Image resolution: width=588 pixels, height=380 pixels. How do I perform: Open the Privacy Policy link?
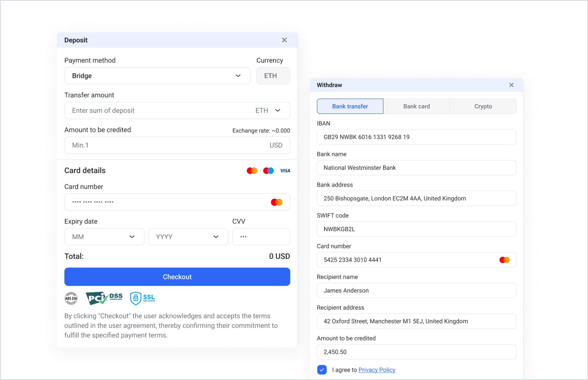377,370
